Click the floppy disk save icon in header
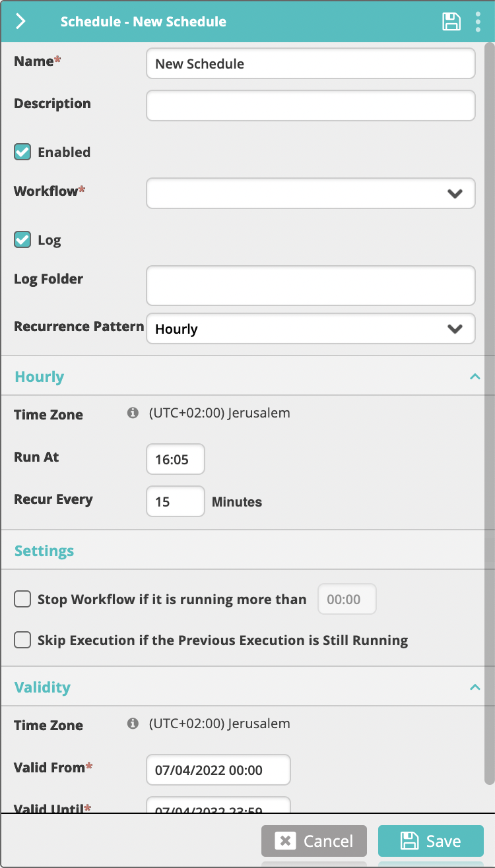This screenshot has height=868, width=495. [x=451, y=21]
